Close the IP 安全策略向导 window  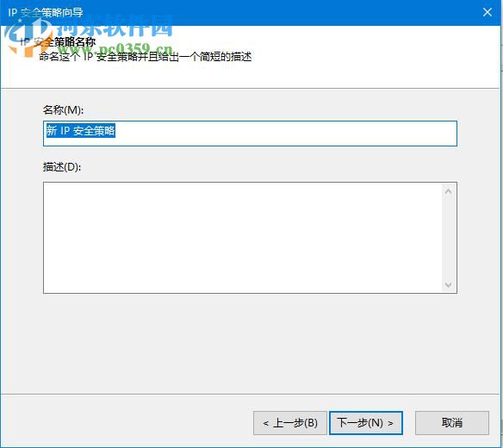point(487,12)
